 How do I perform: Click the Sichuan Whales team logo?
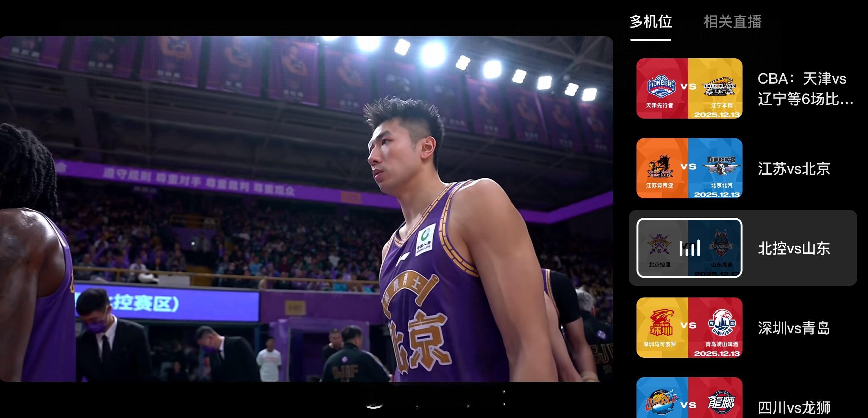pyautogui.click(x=661, y=402)
